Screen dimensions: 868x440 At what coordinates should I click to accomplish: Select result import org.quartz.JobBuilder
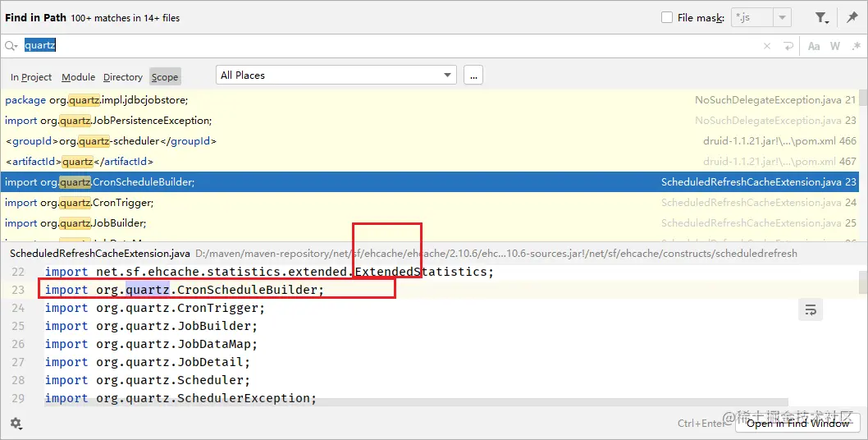(430, 223)
